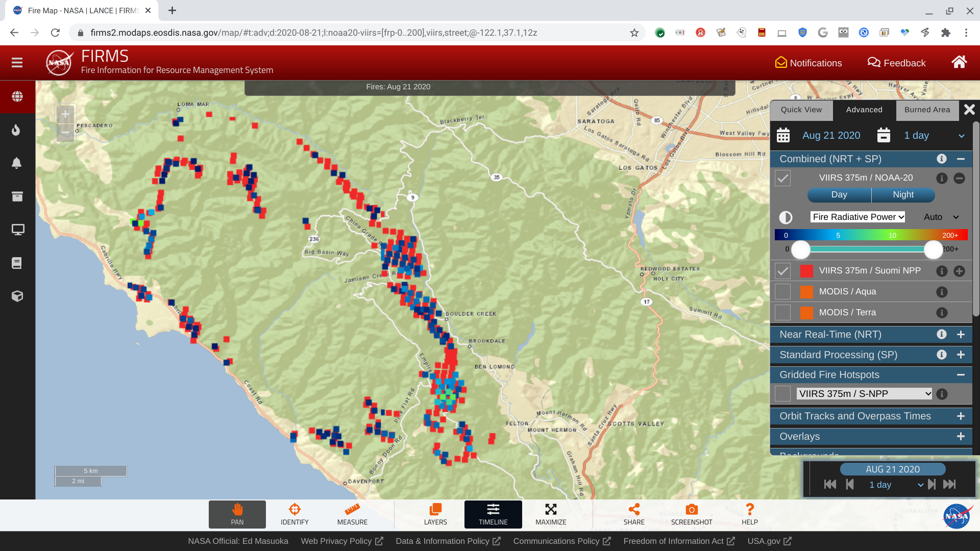
Task: Open the Layers panel from bottom toolbar
Action: pos(435,514)
